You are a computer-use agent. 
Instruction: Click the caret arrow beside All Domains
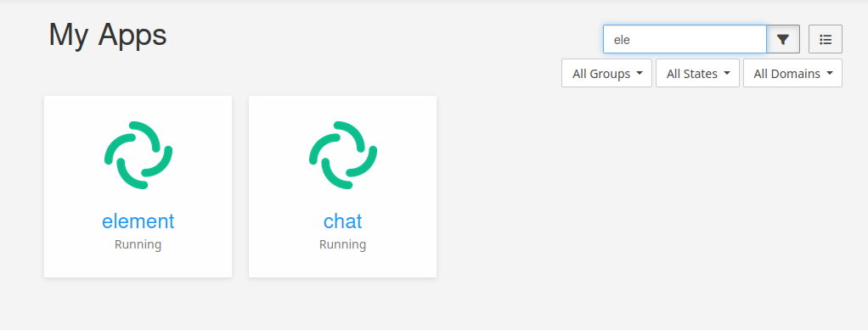tap(830, 73)
